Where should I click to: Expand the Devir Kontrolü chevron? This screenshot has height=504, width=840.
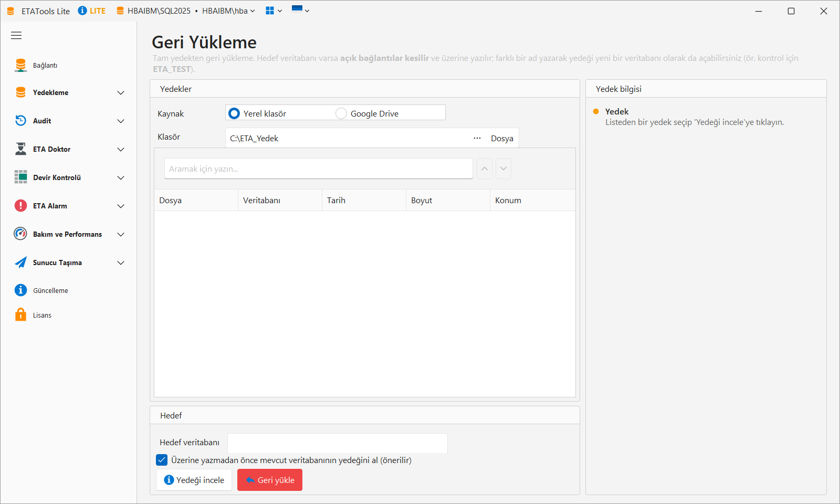pos(121,178)
